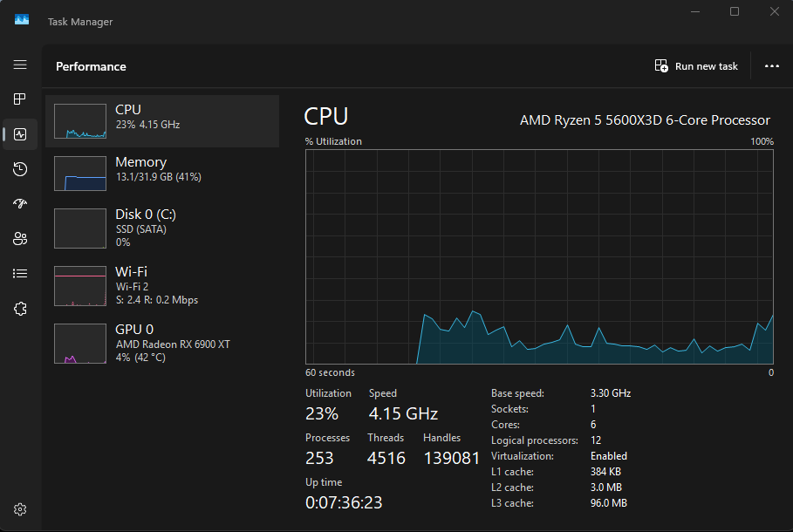Click the L1 cache 384 KB value
The image size is (793, 532).
pyautogui.click(x=605, y=472)
